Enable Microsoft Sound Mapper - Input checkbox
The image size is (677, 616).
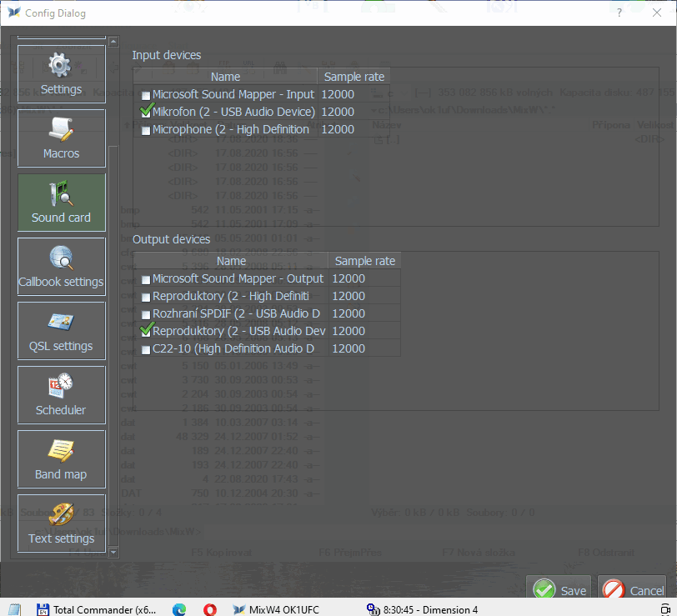pos(147,95)
